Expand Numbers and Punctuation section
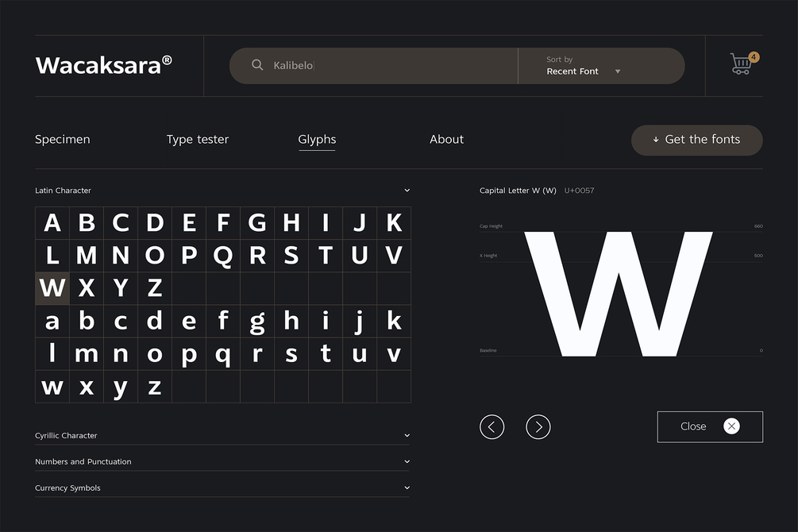Screen dimensions: 798x532 click(x=222, y=461)
